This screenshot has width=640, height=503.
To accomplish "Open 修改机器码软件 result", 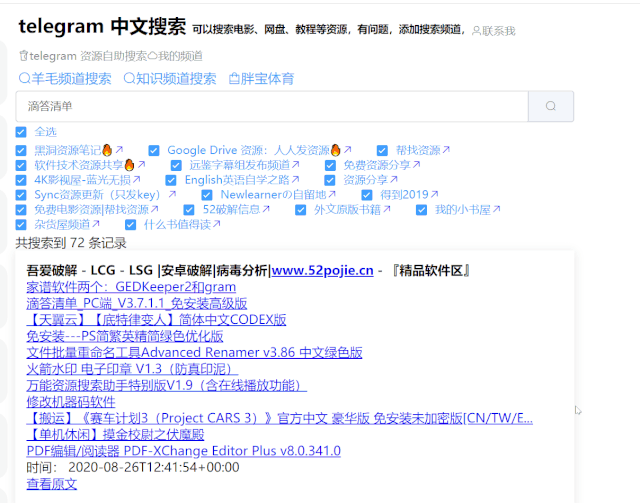I will (x=71, y=402).
